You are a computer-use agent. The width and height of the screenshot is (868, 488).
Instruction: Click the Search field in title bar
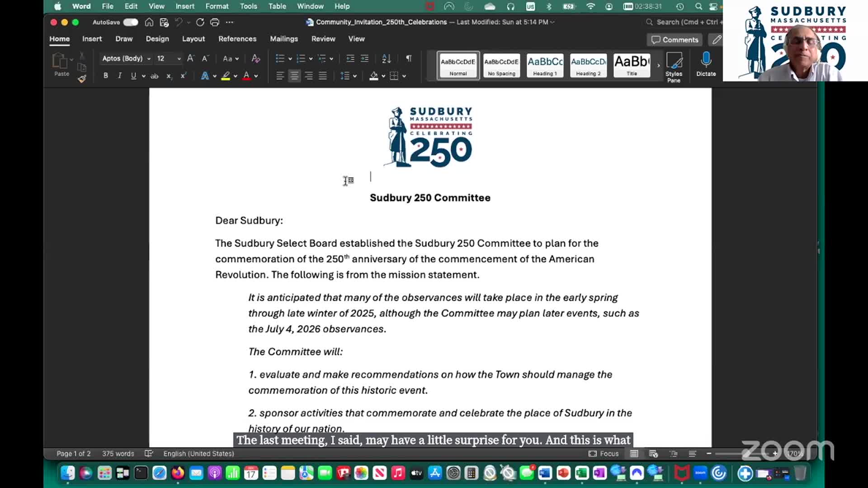pyautogui.click(x=685, y=22)
